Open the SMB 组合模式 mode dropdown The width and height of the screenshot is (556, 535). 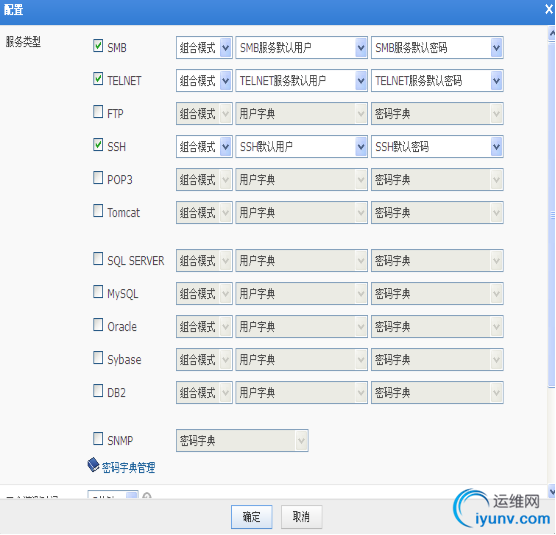pos(204,48)
